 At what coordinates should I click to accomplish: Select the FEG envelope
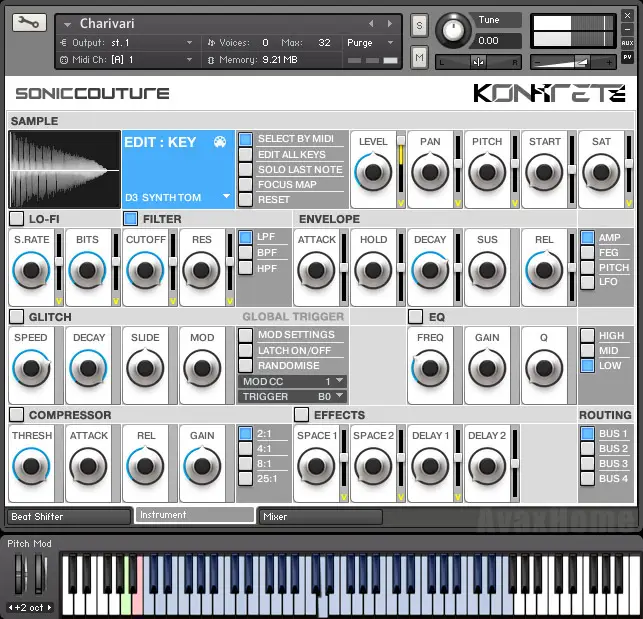[x=588, y=252]
